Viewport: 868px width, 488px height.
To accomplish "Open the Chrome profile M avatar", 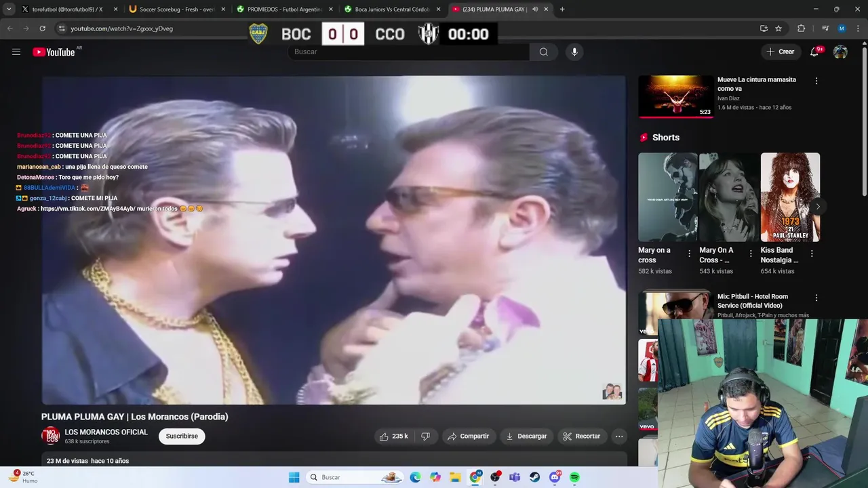I will [x=842, y=28].
